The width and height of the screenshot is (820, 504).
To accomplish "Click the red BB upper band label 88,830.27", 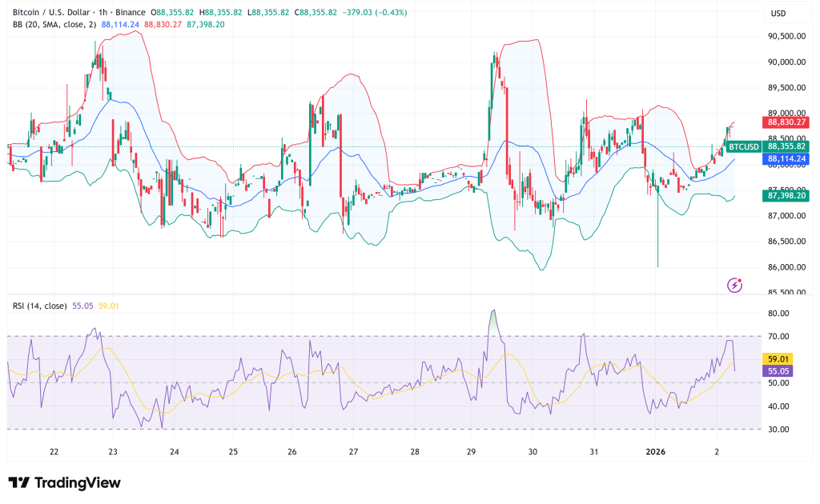I will tap(787, 122).
